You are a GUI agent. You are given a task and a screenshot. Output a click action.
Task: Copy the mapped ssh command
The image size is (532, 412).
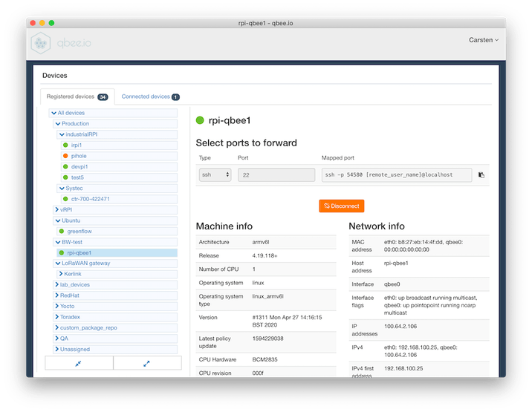coord(481,175)
